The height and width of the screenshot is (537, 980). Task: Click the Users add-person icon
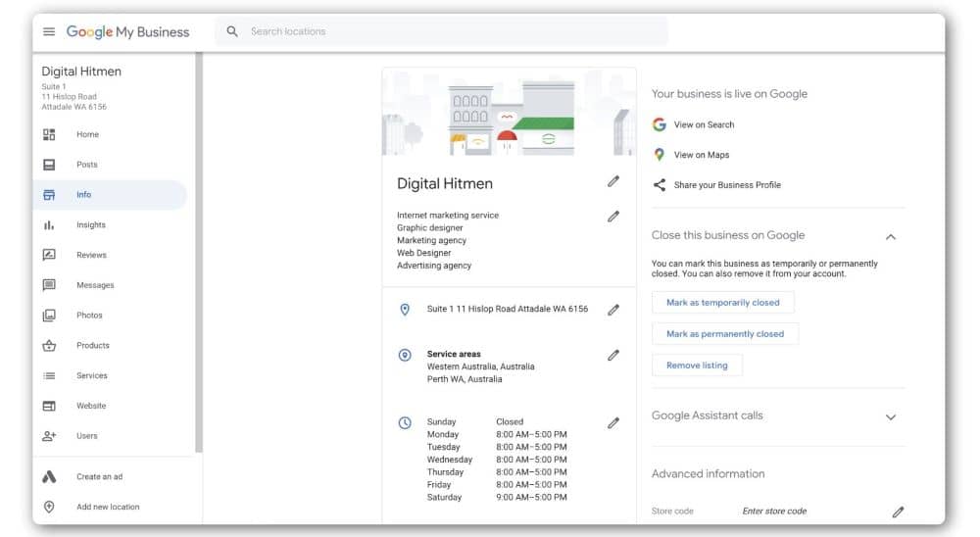coord(49,436)
